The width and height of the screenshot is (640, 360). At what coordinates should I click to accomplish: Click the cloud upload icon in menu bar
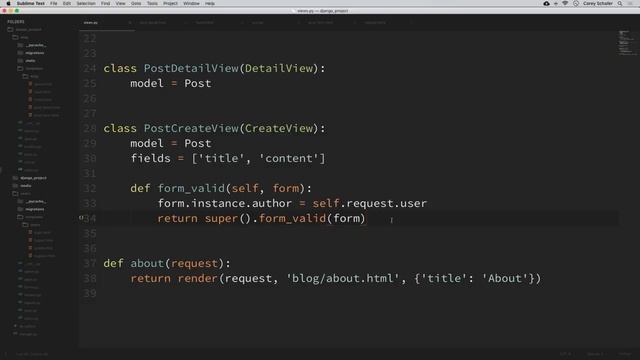tap(546, 3)
